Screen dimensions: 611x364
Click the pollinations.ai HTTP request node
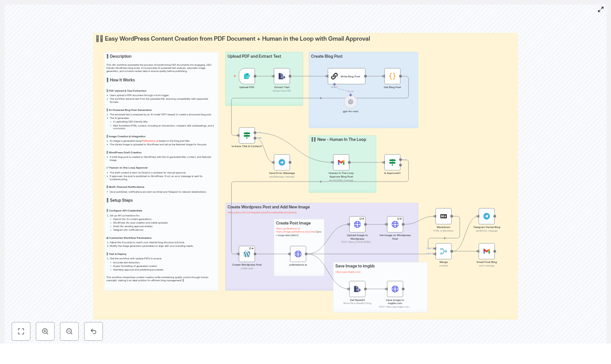tap(298, 254)
